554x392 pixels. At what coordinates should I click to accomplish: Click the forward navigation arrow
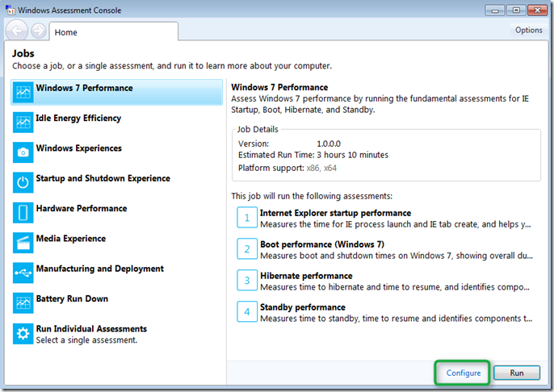38,31
